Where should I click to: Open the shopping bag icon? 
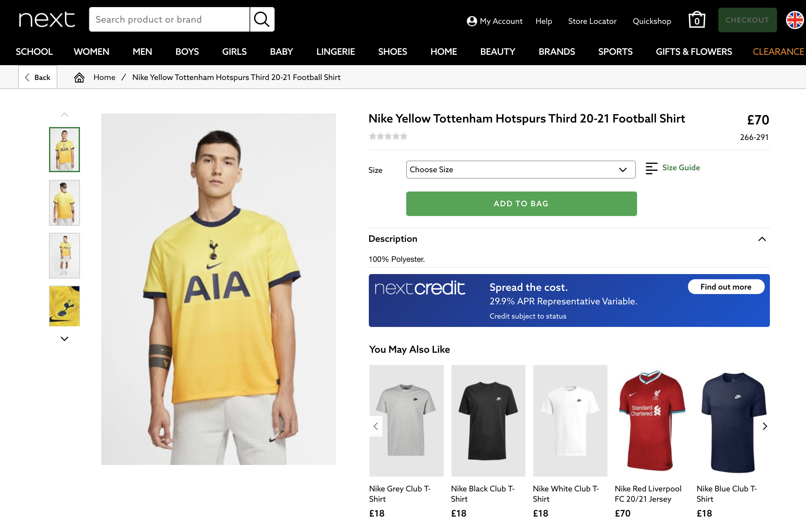697,20
